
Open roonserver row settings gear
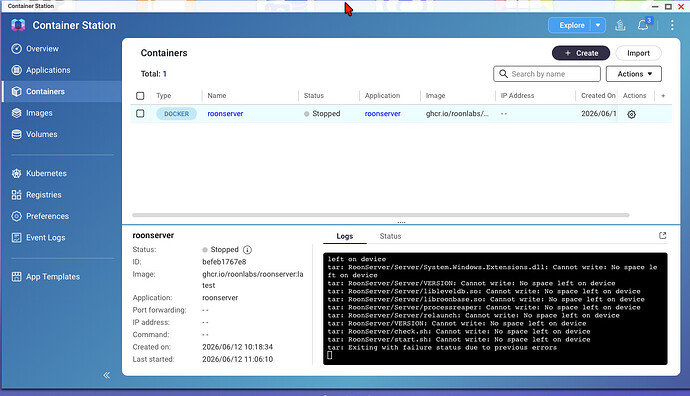click(x=631, y=114)
